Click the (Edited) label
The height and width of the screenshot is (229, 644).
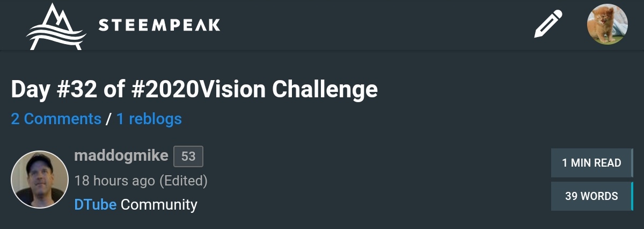pos(184,181)
